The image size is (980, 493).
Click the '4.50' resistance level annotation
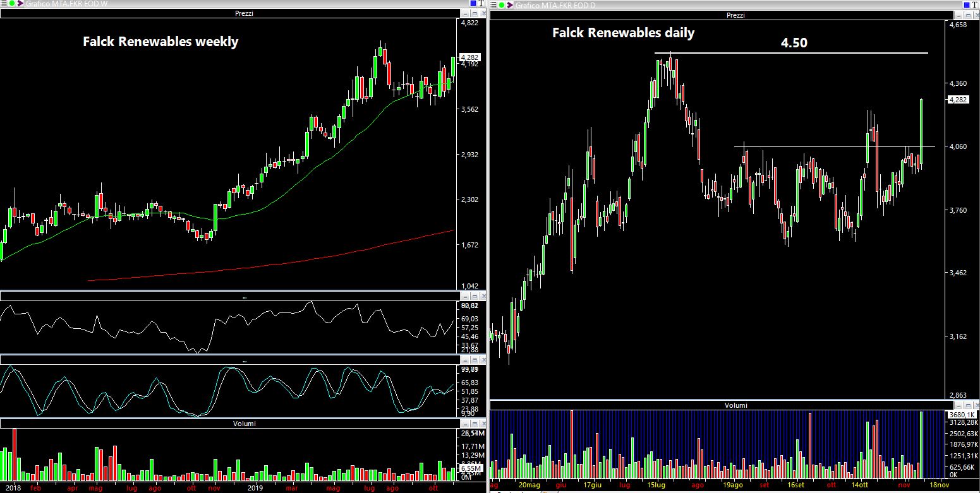(x=794, y=43)
